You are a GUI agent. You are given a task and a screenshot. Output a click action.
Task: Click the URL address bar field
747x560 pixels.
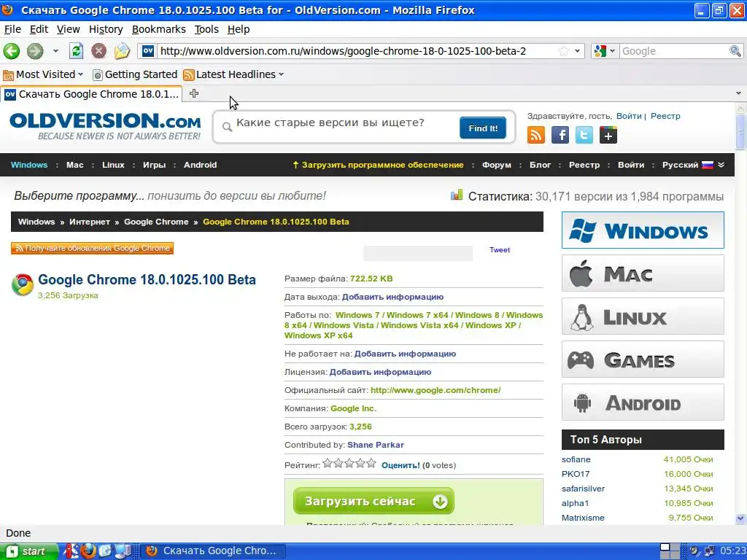[x=356, y=51]
